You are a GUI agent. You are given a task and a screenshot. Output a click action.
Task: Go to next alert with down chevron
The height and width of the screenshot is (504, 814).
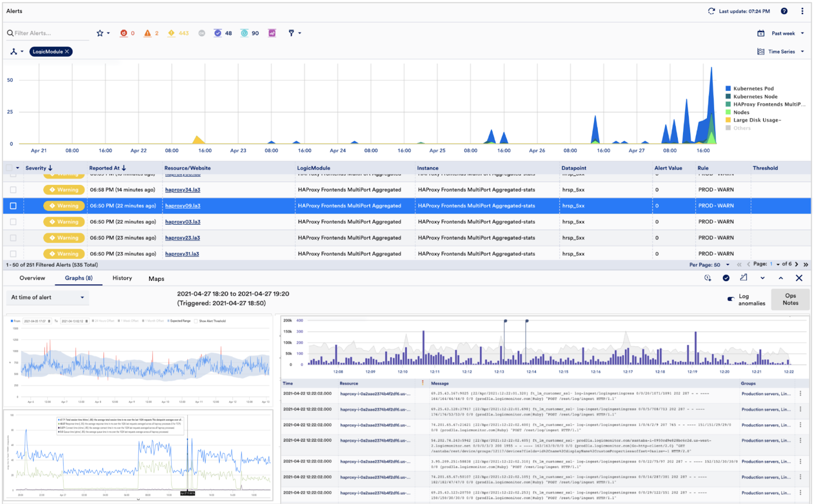(x=763, y=278)
